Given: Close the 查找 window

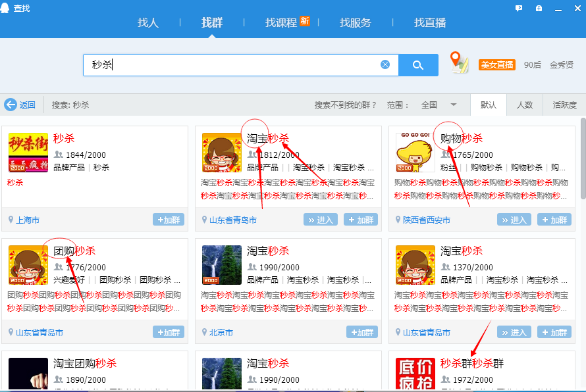Looking at the screenshot, I should point(578,8).
